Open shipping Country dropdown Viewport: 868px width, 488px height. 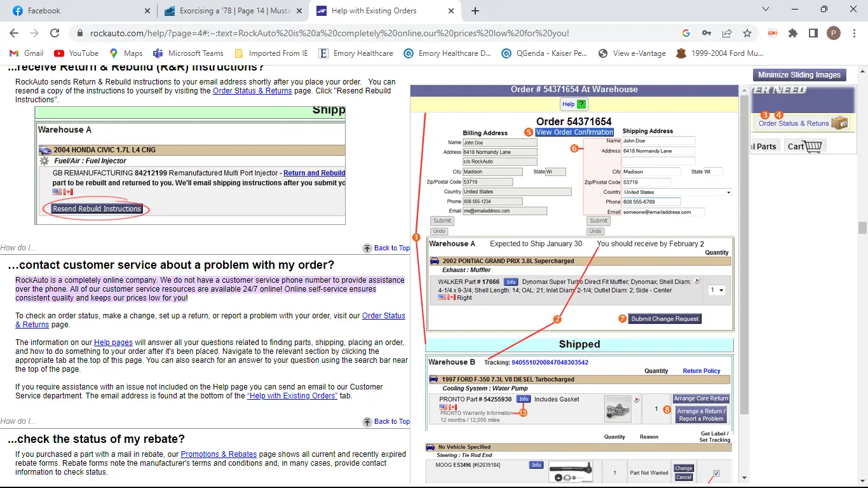(x=677, y=192)
